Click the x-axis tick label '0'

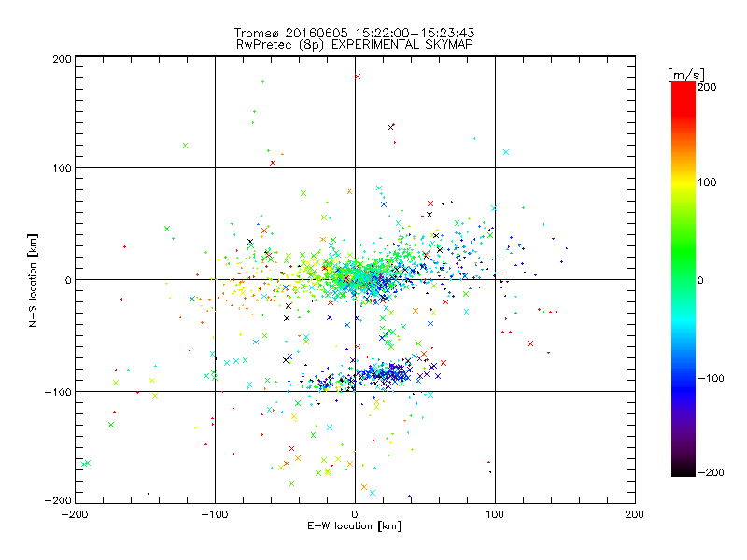pos(355,514)
